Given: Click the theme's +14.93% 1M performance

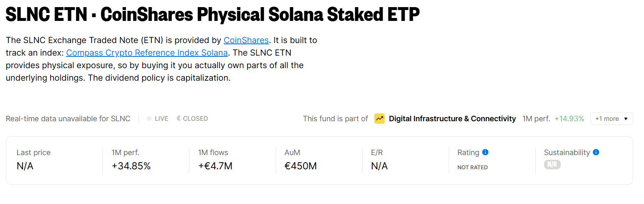Looking at the screenshot, I should tap(569, 119).
